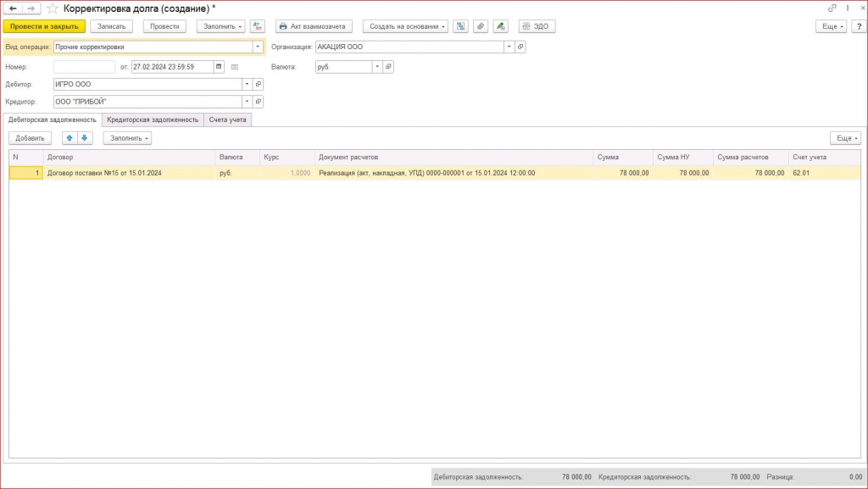Switch to Дебиторская задолженность tab
868x489 pixels.
[52, 119]
